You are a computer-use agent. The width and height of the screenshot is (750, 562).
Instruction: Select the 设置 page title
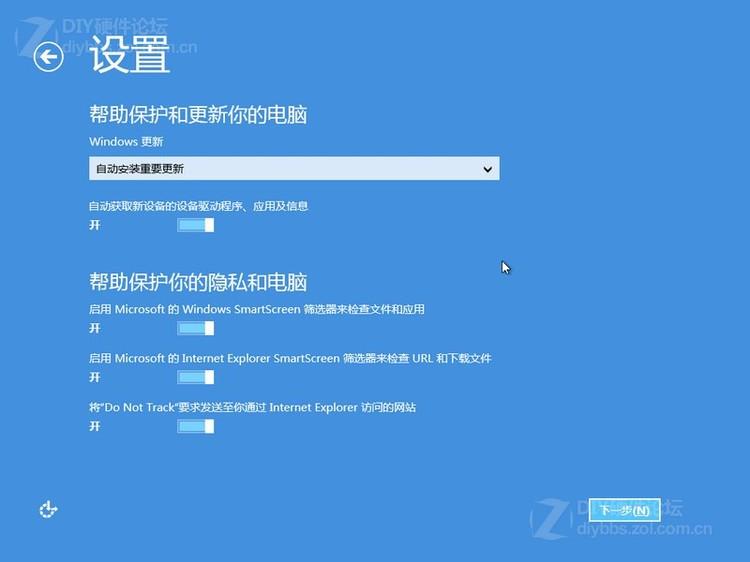point(130,54)
